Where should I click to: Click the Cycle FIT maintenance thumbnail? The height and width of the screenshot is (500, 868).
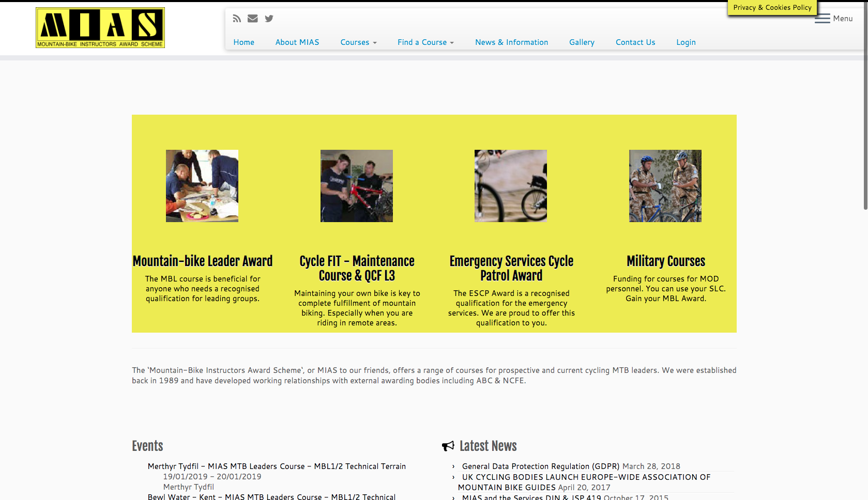pyautogui.click(x=357, y=186)
